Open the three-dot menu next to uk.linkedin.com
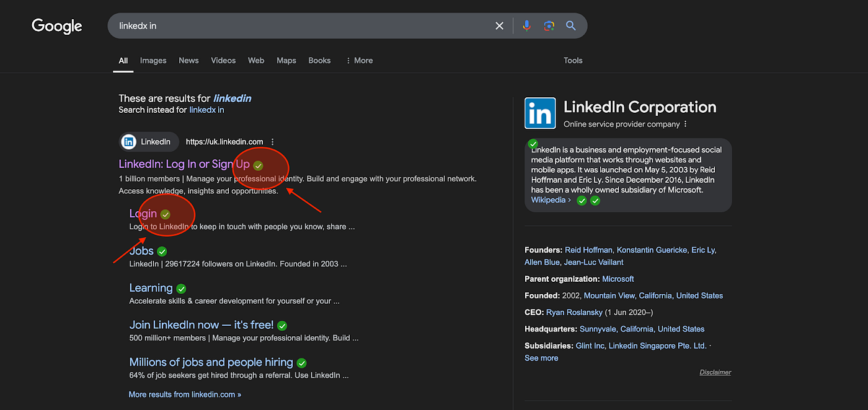868x410 pixels. pos(273,142)
